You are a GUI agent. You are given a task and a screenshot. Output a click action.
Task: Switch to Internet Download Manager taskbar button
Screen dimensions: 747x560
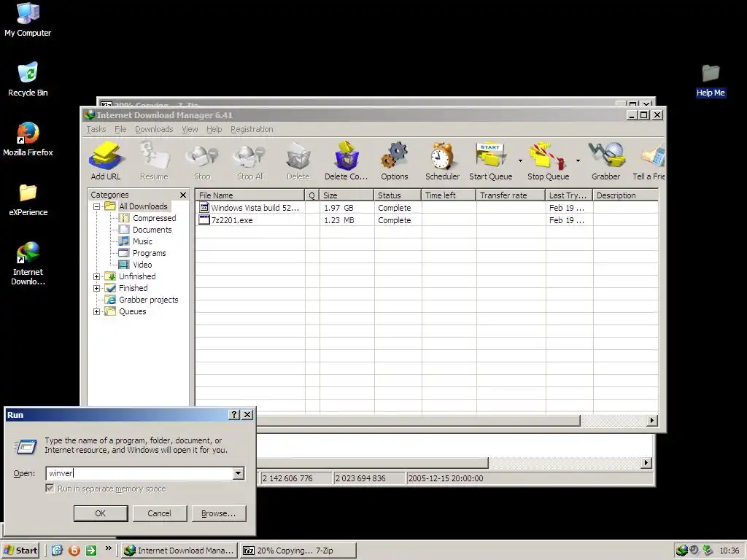(x=179, y=551)
